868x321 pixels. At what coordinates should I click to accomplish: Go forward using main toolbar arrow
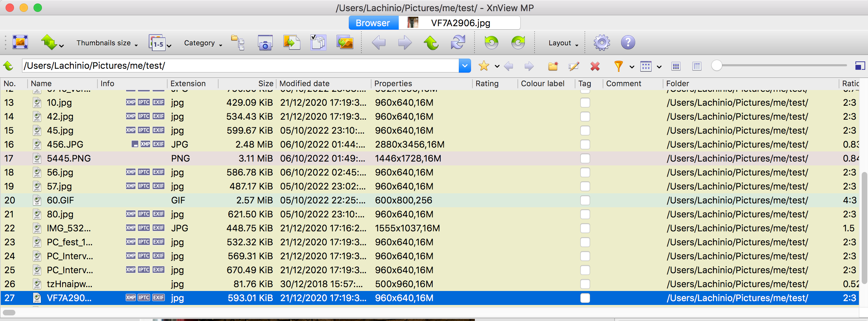coord(405,43)
